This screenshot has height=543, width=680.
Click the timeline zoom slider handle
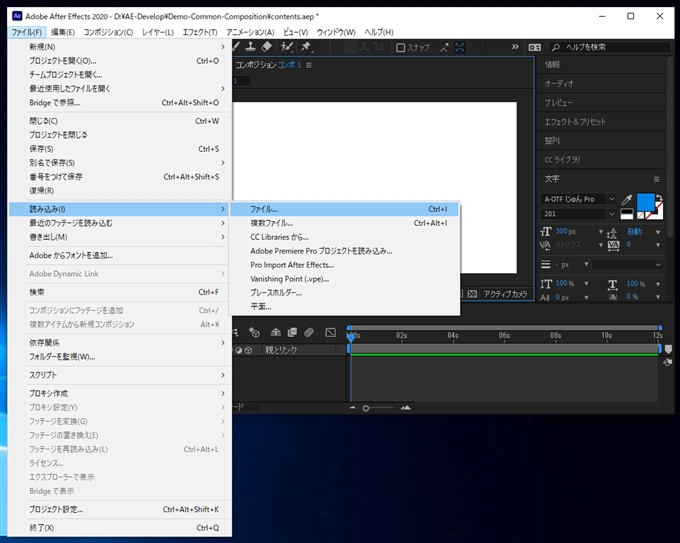(x=366, y=408)
